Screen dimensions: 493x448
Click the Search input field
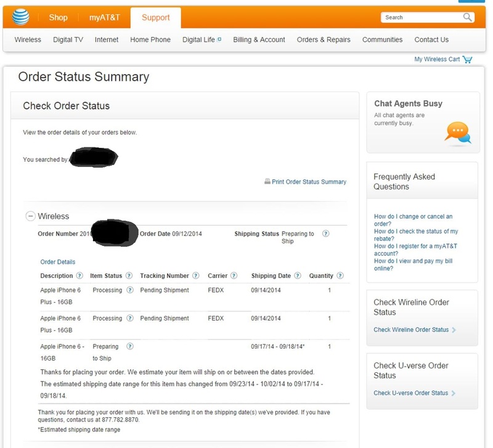422,17
